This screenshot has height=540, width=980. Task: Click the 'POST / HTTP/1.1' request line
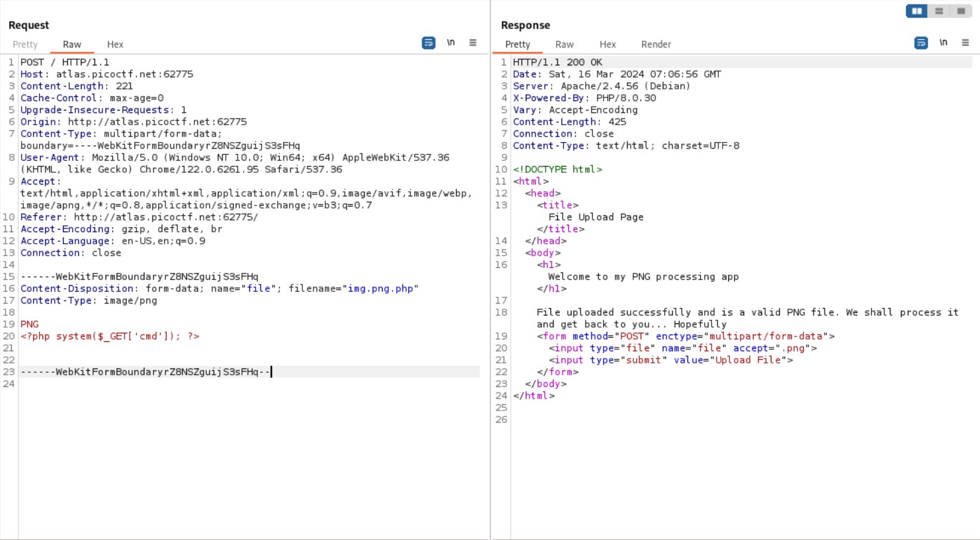(x=65, y=62)
